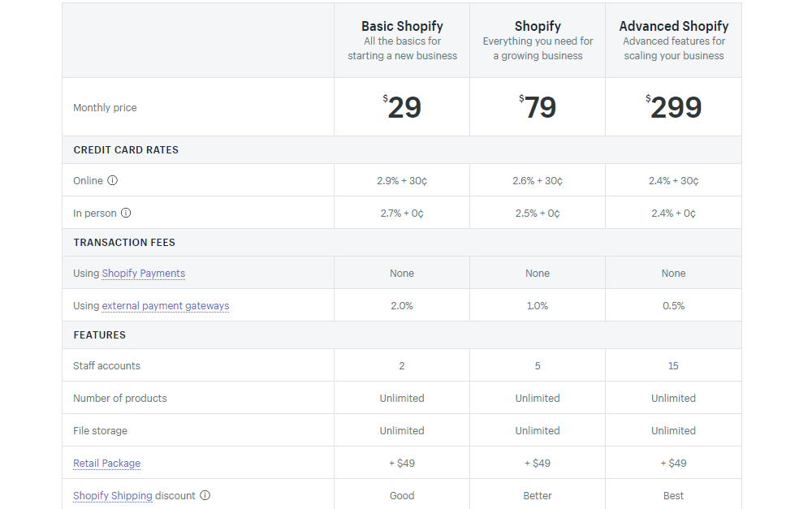This screenshot has height=509, width=812.
Task: Click the 1.0% external gateway fee
Action: click(x=538, y=306)
